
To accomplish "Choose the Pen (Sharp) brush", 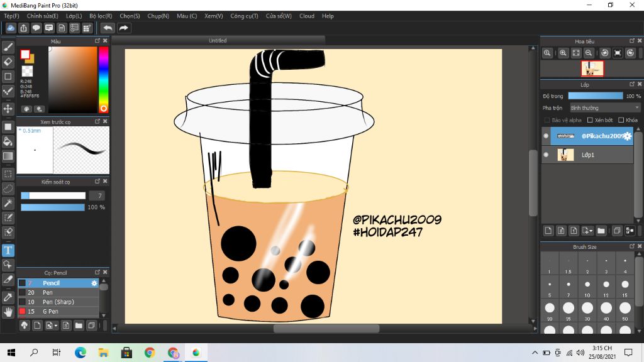I will click(x=58, y=302).
